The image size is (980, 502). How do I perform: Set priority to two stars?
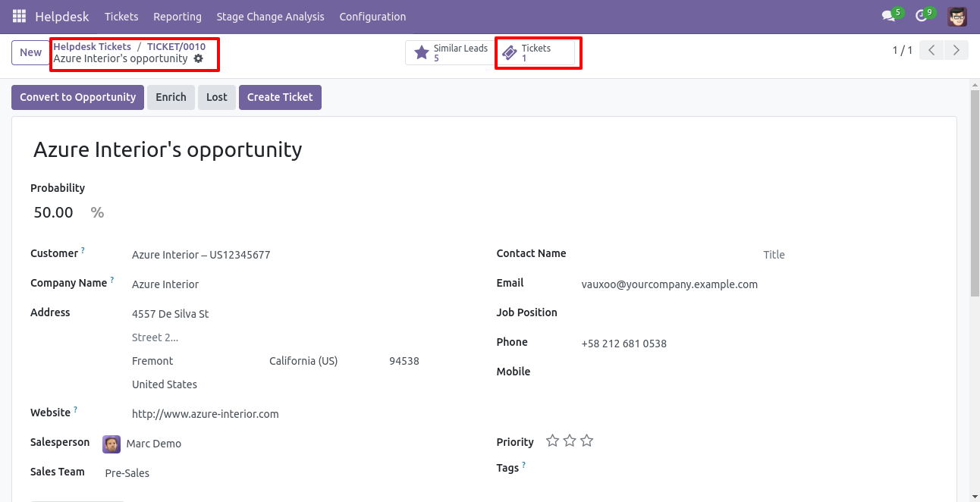[570, 441]
